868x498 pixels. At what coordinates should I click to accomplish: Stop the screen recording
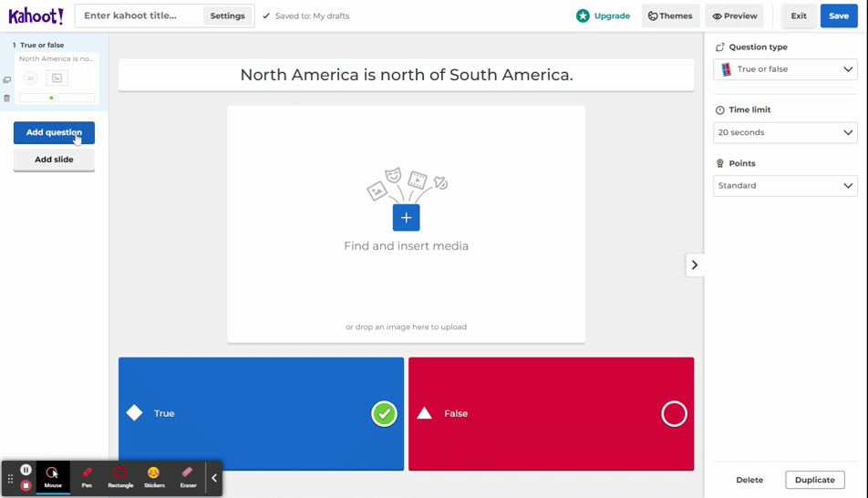click(26, 485)
